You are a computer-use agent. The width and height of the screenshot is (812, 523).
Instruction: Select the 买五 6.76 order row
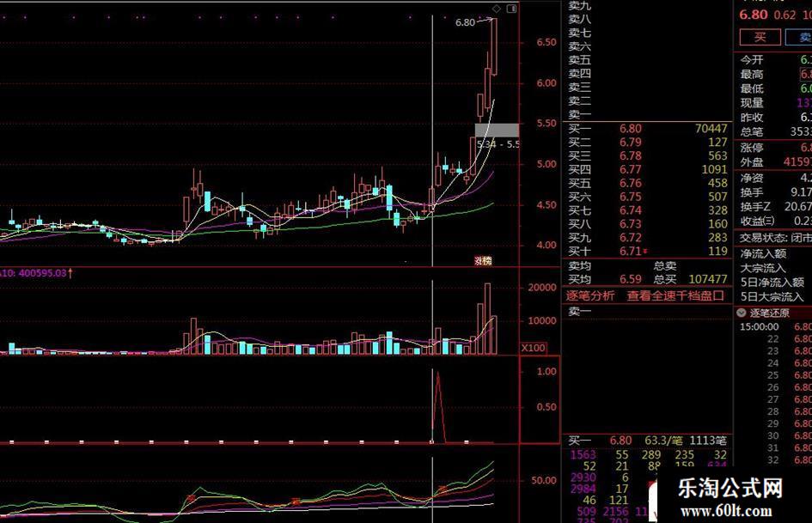(x=647, y=183)
